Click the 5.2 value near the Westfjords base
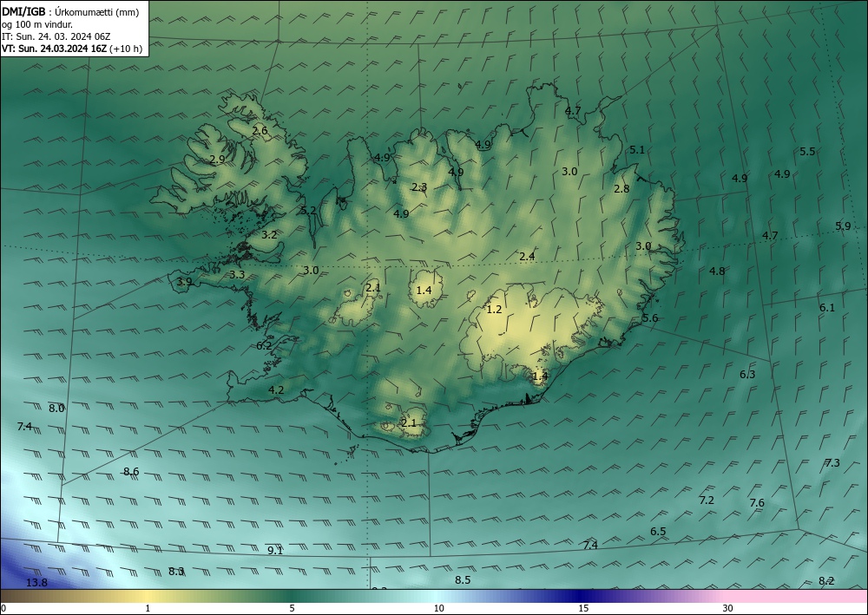 click(308, 211)
